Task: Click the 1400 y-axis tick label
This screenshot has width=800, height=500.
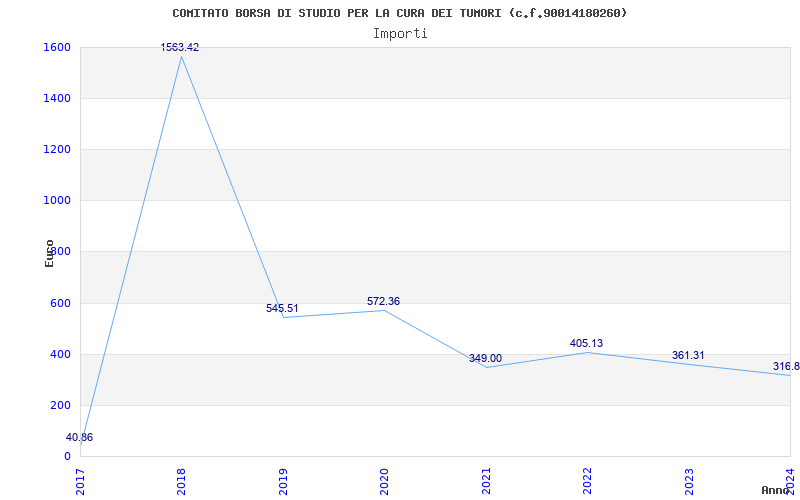Action: coord(55,98)
